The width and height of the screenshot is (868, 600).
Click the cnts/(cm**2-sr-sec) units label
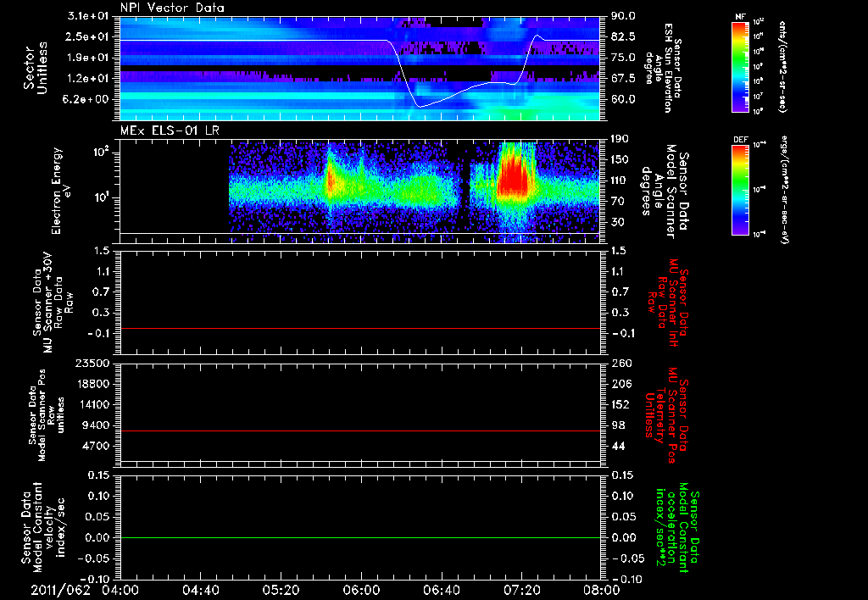[x=782, y=66]
